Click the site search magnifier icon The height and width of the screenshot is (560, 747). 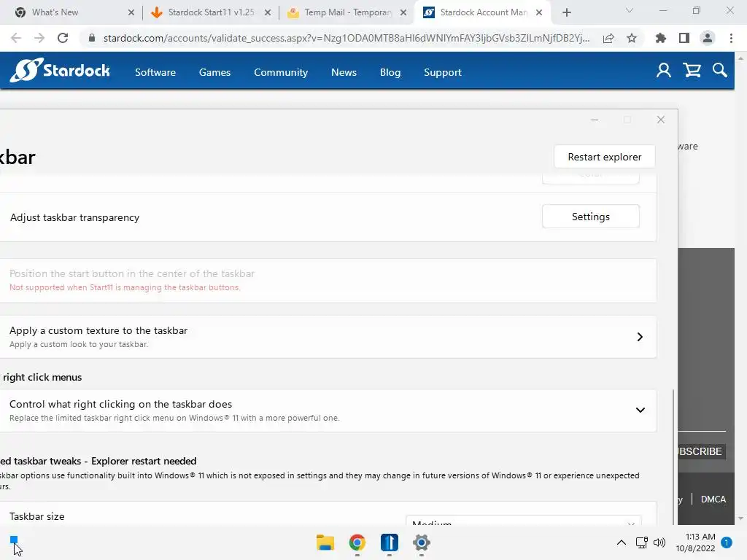[x=719, y=71]
